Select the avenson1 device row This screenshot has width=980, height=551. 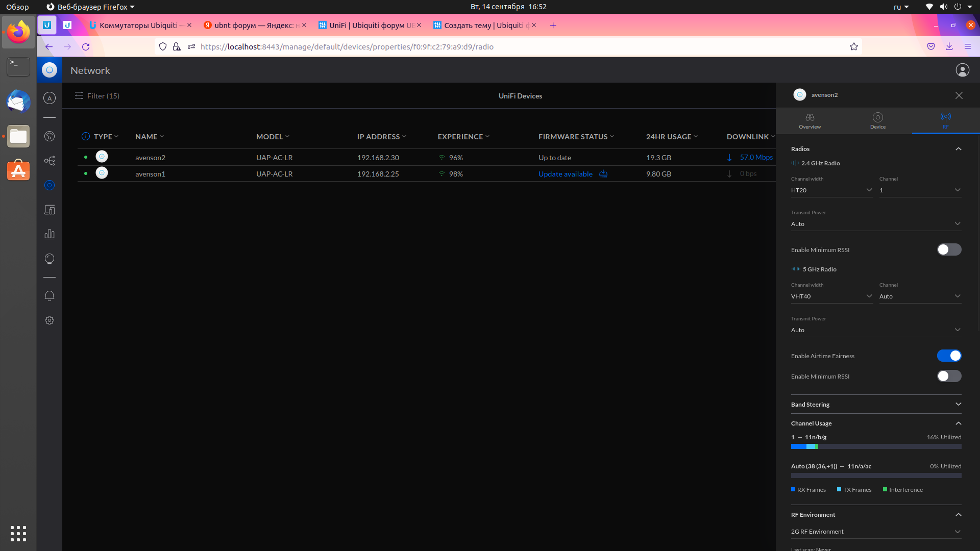point(426,173)
